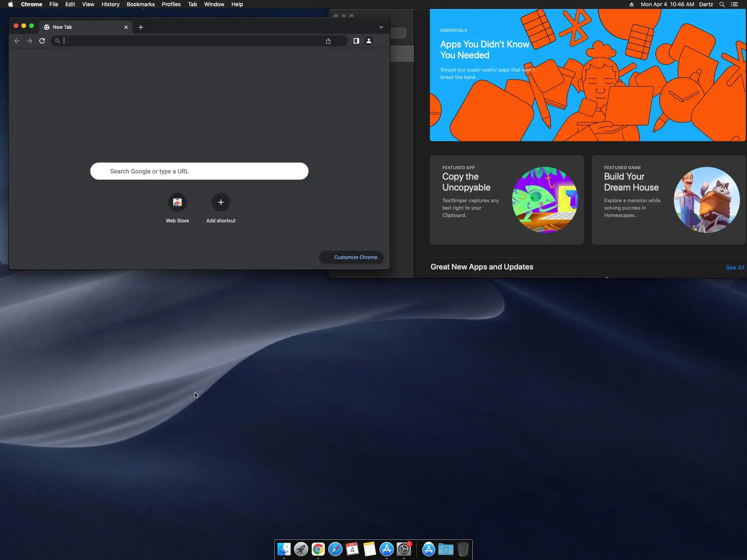Open the Notification Center list icon
The image size is (747, 560).
coord(735,4)
